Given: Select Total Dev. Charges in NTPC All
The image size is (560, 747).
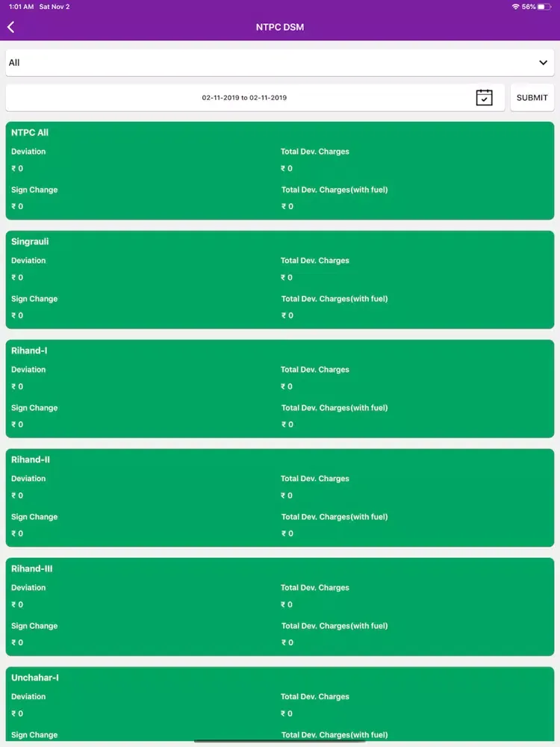Looking at the screenshot, I should (315, 152).
